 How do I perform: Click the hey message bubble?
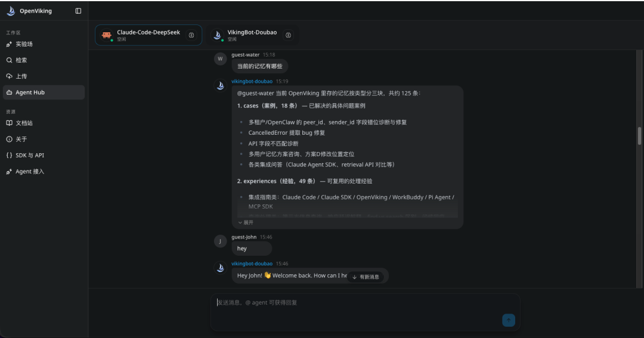(x=252, y=249)
